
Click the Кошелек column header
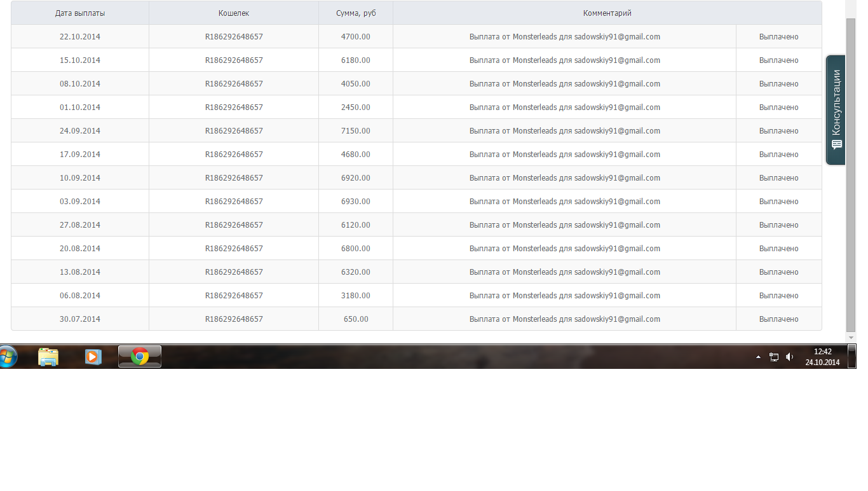234,13
